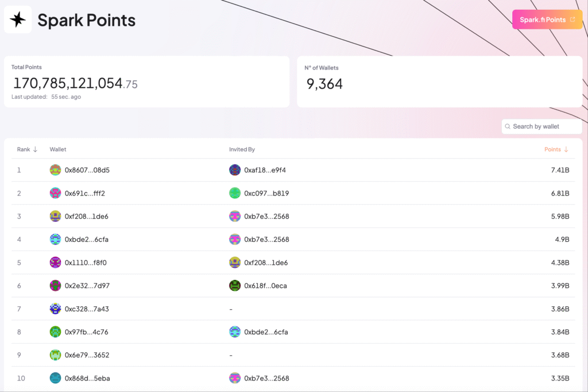Click avatar of wallet 0xc328...7a43
This screenshot has width=588, height=392.
coord(55,309)
